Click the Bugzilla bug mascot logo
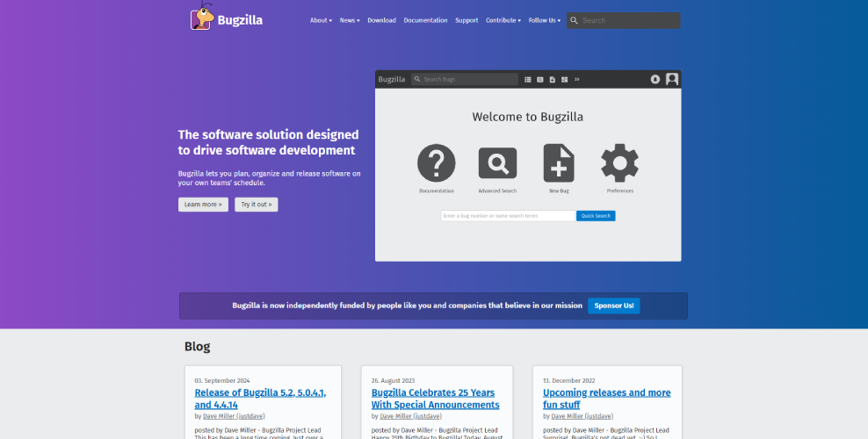 (x=203, y=18)
